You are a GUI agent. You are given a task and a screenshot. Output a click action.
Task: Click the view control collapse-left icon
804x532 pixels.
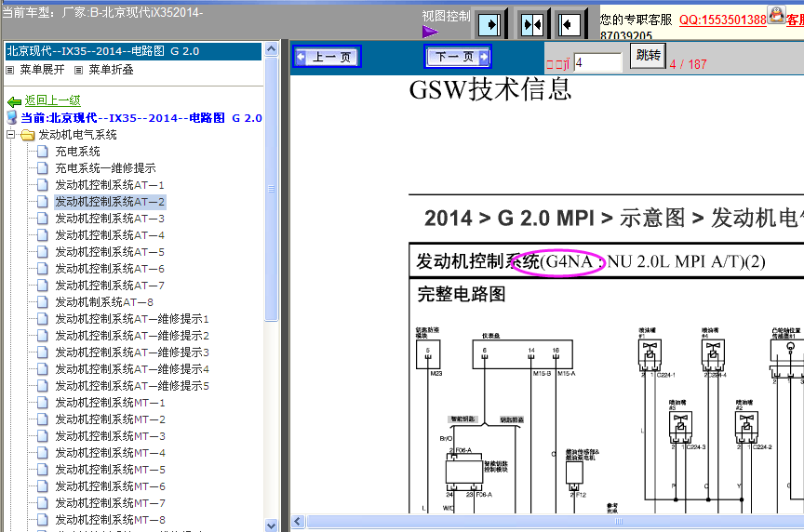[x=569, y=24]
